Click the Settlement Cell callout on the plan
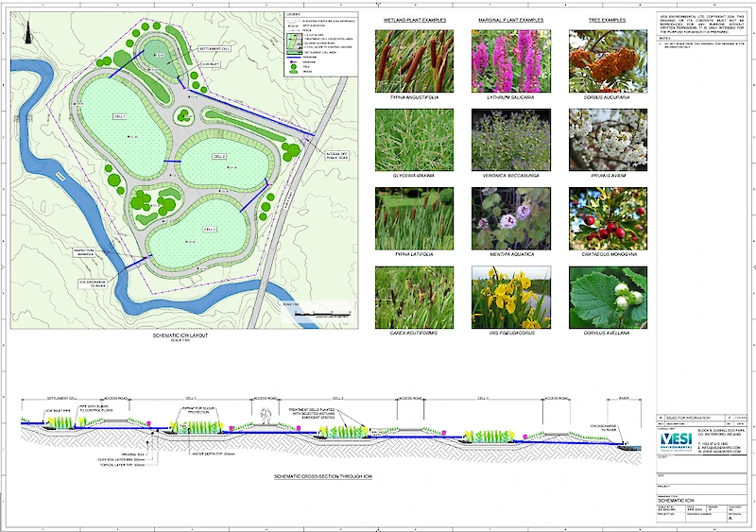 tap(215, 49)
